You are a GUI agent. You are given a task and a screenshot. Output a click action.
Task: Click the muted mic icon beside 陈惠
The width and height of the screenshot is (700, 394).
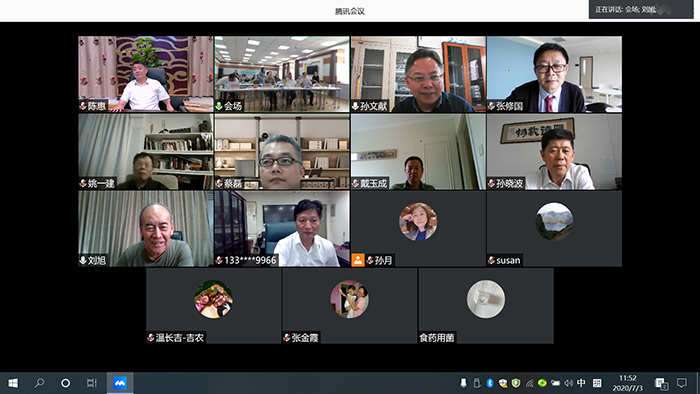(83, 106)
